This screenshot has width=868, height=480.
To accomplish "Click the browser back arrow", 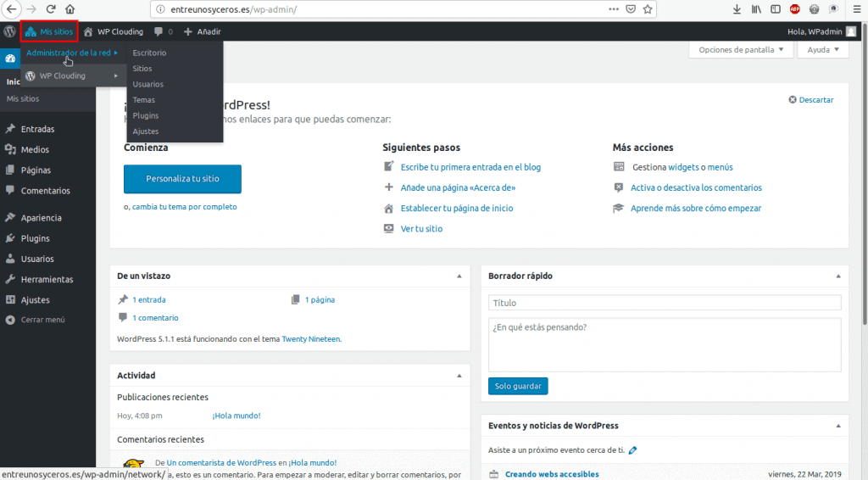I will [x=11, y=8].
